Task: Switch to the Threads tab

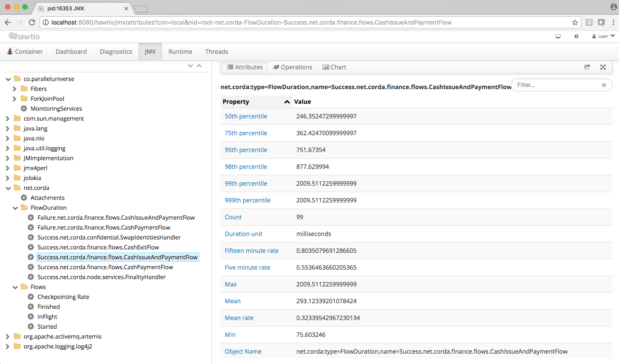Action: coord(217,52)
